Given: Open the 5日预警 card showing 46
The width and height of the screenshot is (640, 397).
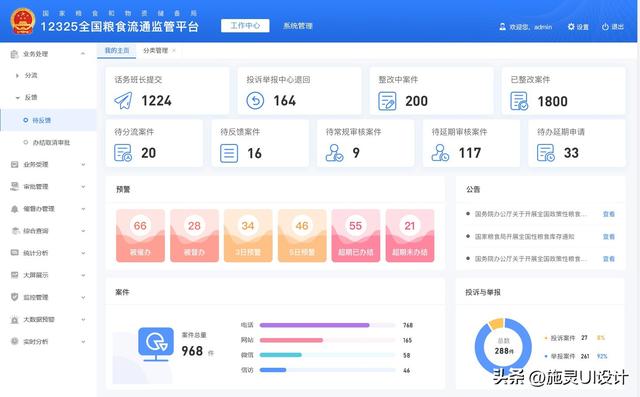Looking at the screenshot, I should tap(302, 235).
